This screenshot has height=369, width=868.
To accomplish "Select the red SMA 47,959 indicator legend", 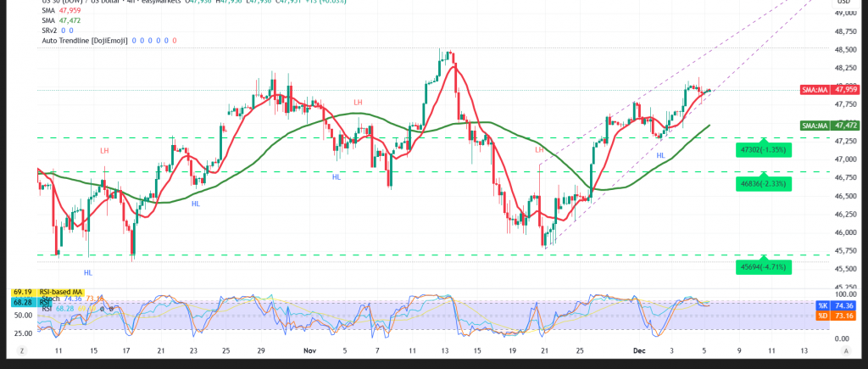I will click(63, 10).
